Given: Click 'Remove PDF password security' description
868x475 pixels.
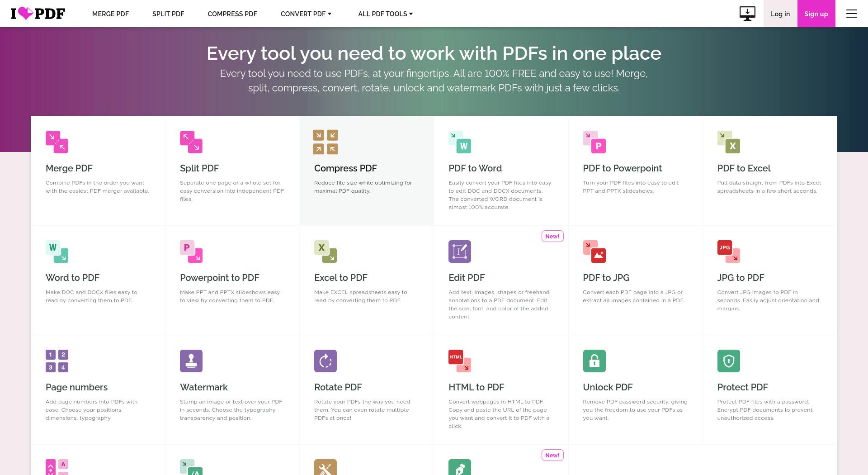Looking at the screenshot, I should (x=635, y=410).
